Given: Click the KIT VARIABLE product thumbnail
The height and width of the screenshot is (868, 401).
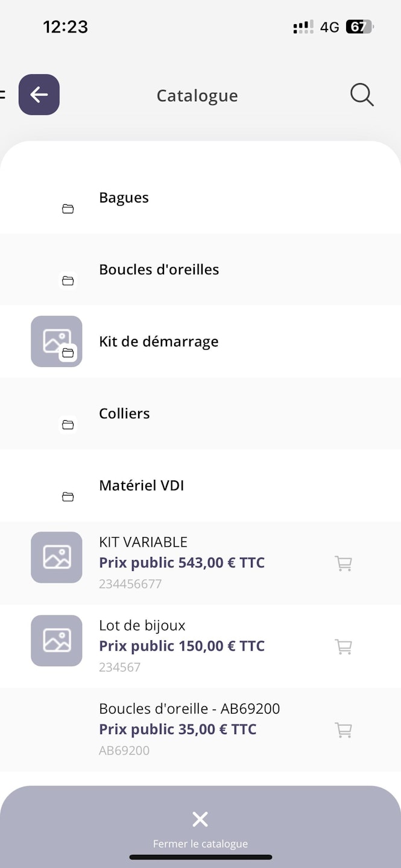Looking at the screenshot, I should (x=57, y=558).
